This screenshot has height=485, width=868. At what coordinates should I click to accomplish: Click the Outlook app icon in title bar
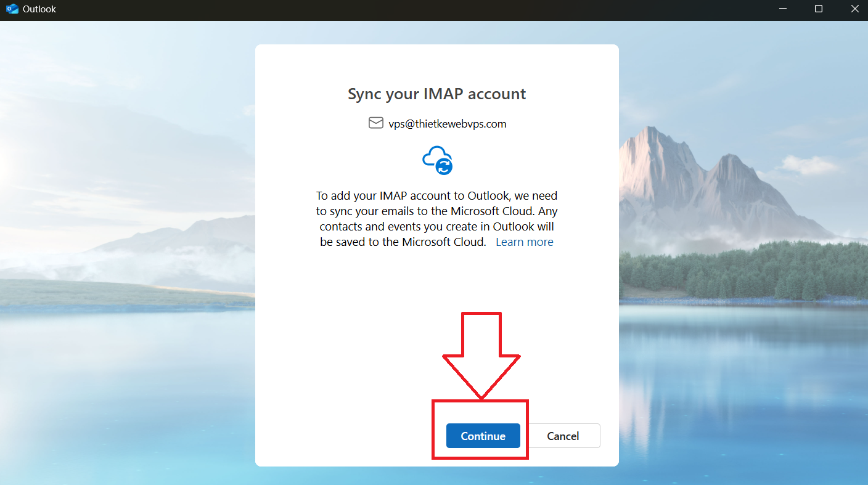coord(12,9)
